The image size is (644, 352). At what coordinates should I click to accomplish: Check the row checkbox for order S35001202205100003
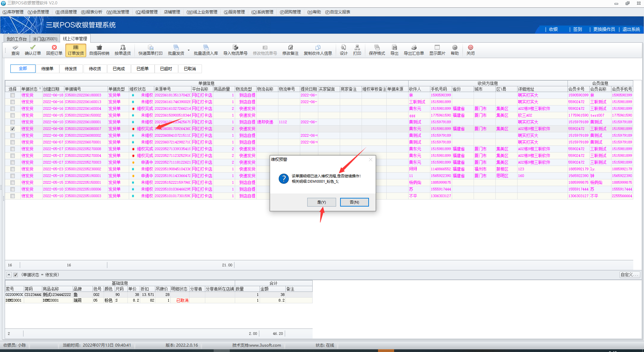click(x=12, y=196)
